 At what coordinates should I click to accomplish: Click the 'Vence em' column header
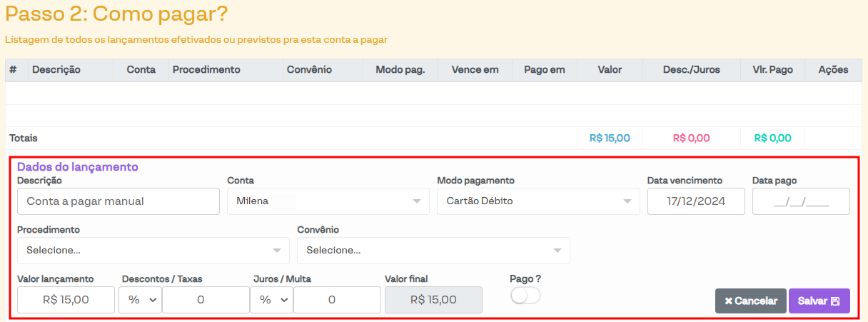(x=475, y=70)
